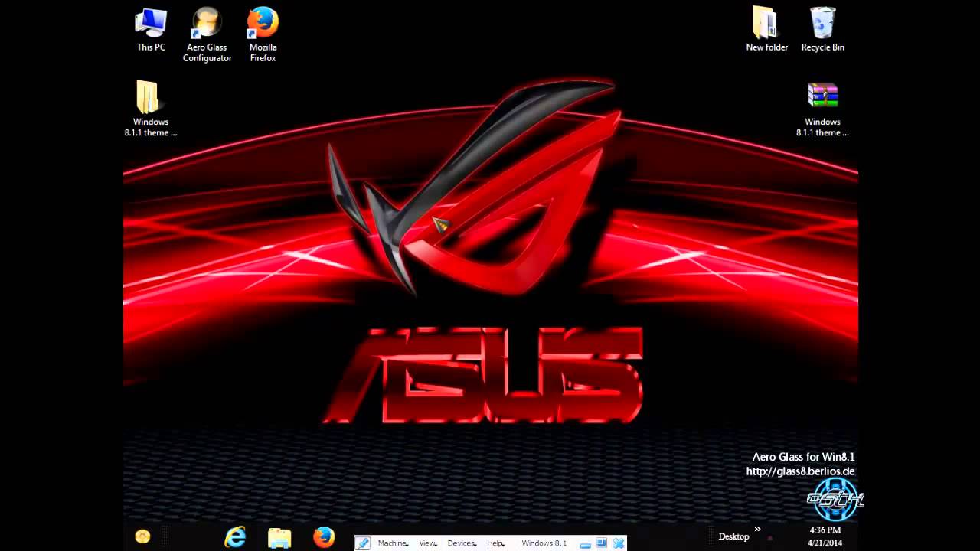Open the This PC desktop icon
Image resolution: width=980 pixels, height=551 pixels.
(151, 29)
